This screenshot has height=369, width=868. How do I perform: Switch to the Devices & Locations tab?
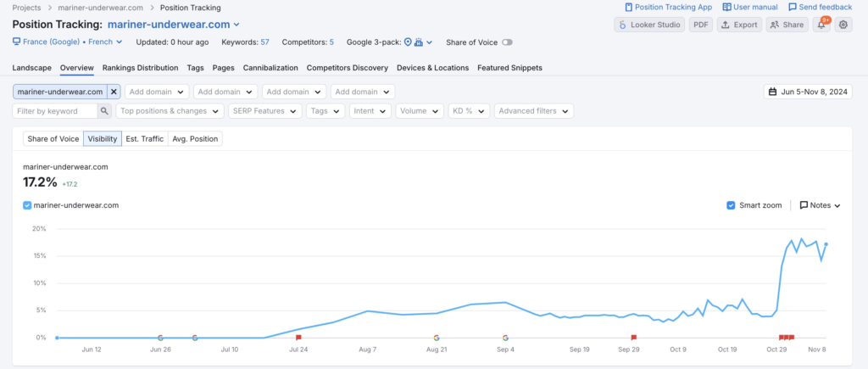coord(433,68)
